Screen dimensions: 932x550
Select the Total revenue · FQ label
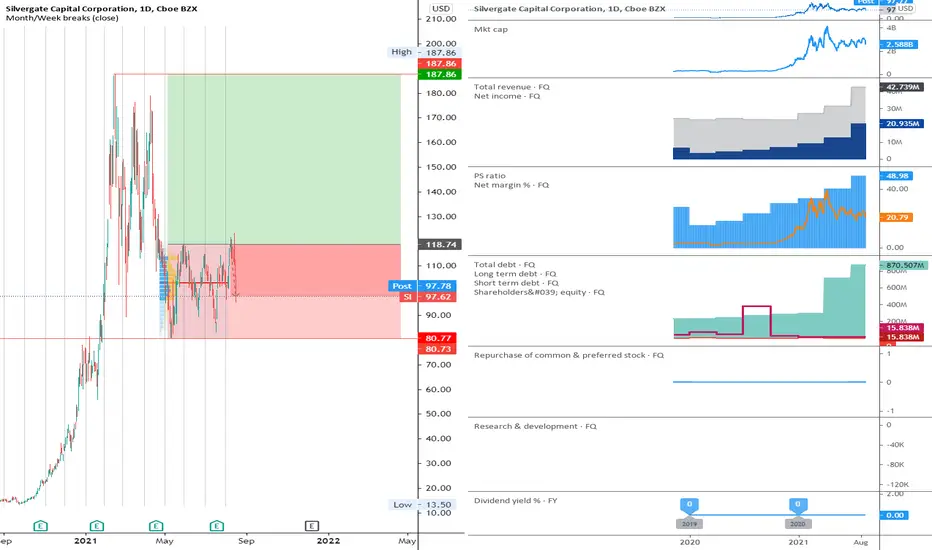coord(512,87)
